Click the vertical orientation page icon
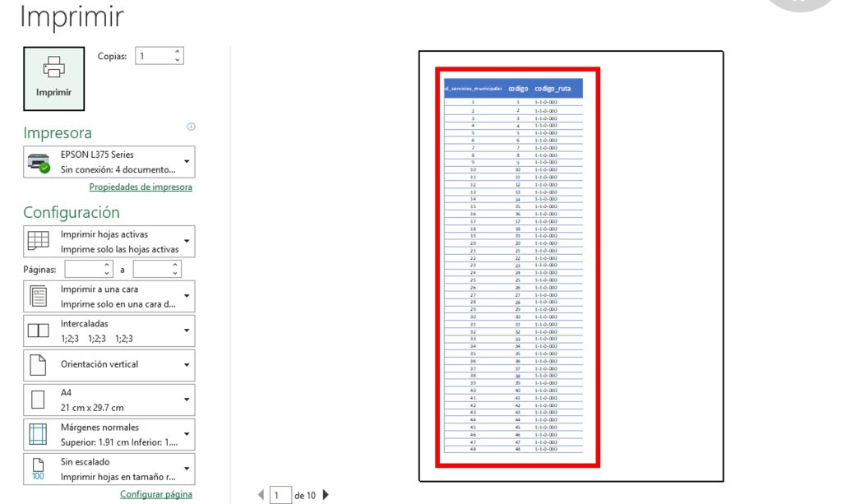The height and width of the screenshot is (504, 842). (x=39, y=364)
